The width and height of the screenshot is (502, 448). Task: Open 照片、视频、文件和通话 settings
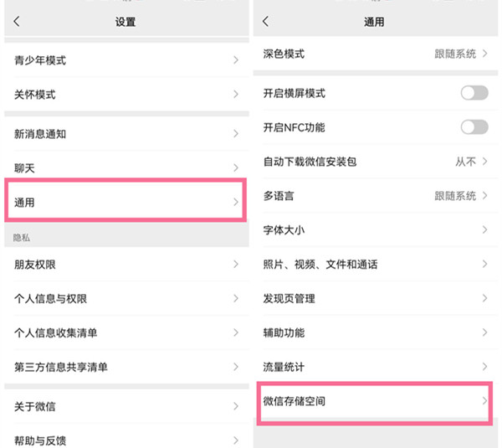pos(376,264)
